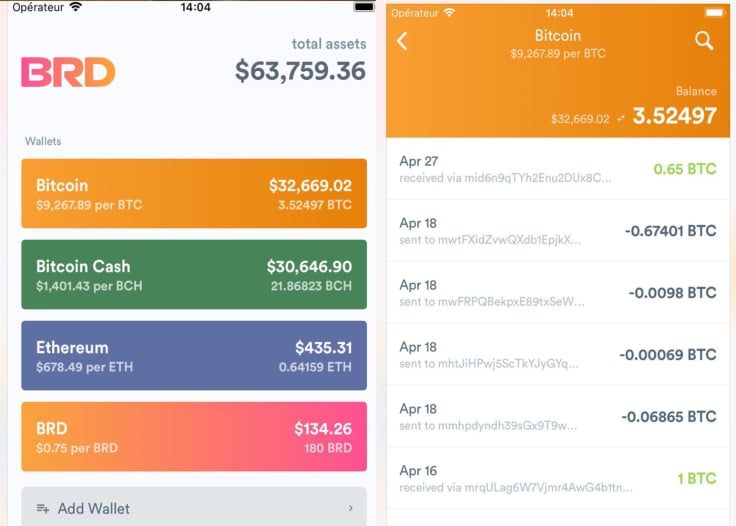Open the BRD token wallet card
Image resolution: width=736 pixels, height=526 pixels.
point(194,436)
